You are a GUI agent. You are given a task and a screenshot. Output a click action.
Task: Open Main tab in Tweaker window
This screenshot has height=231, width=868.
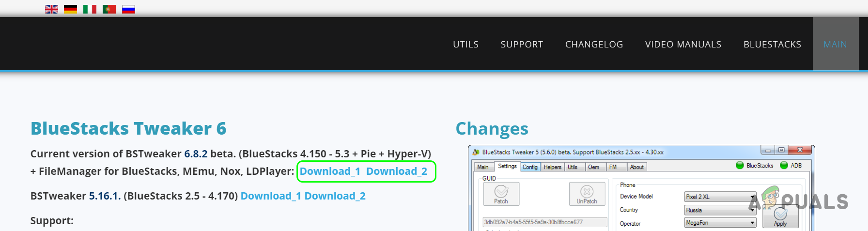(x=483, y=167)
